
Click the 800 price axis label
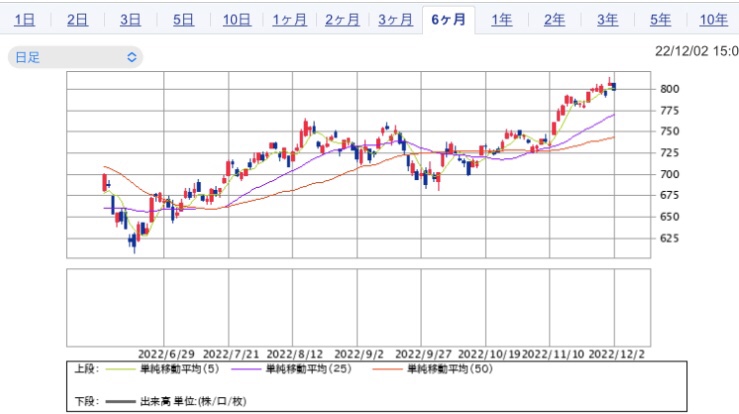tap(669, 89)
